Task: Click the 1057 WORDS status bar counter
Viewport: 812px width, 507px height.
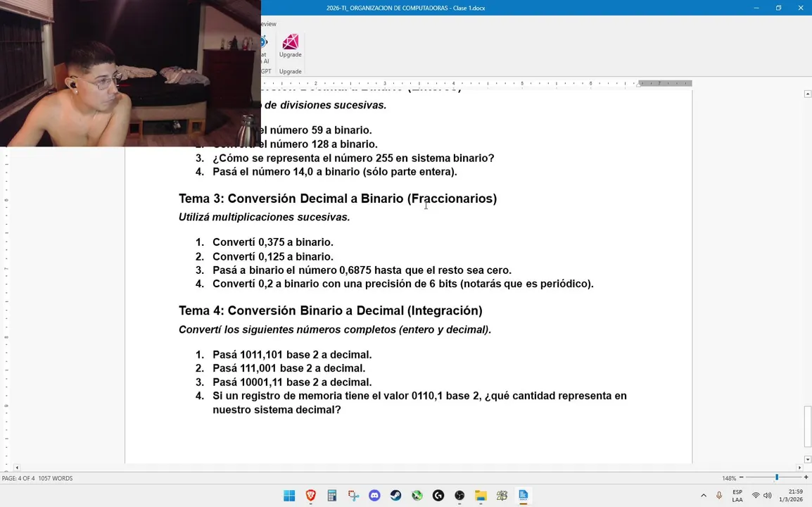Action: click(56, 478)
